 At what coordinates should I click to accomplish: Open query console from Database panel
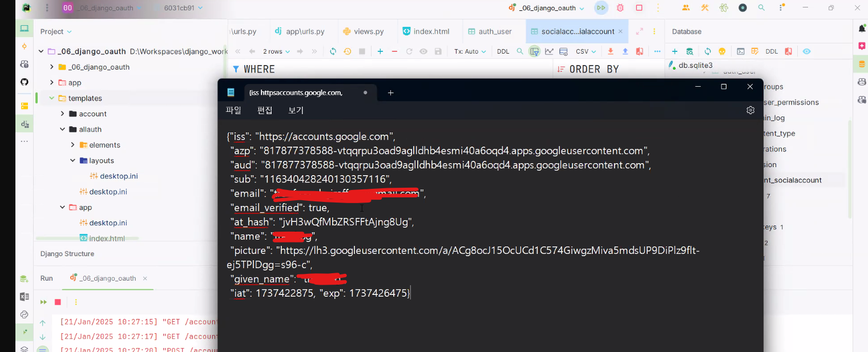[x=740, y=51]
